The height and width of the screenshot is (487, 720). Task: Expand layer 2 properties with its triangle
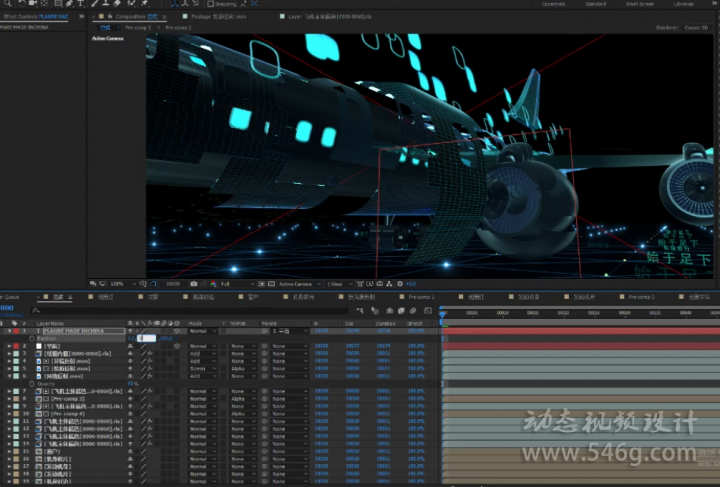9,346
